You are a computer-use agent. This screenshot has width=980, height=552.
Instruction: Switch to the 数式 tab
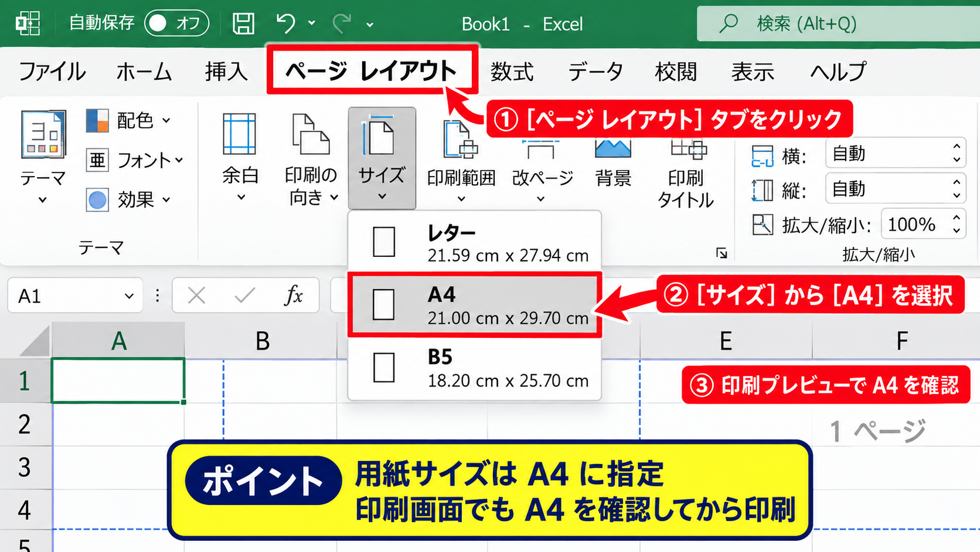coord(512,72)
